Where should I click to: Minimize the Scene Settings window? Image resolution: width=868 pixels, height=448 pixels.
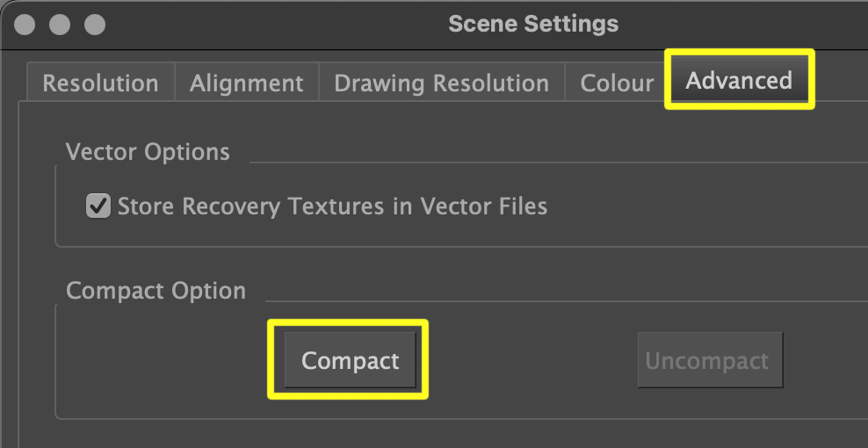[59, 24]
